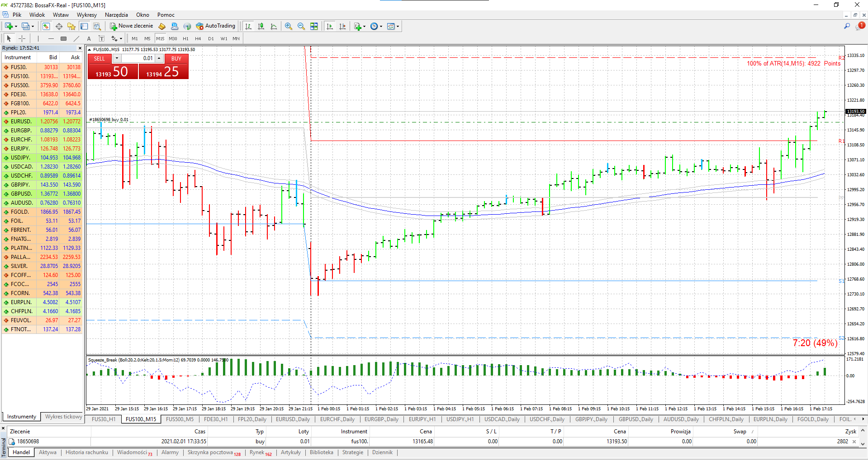Switch to bar chart display
The image size is (868, 460).
[248, 26]
